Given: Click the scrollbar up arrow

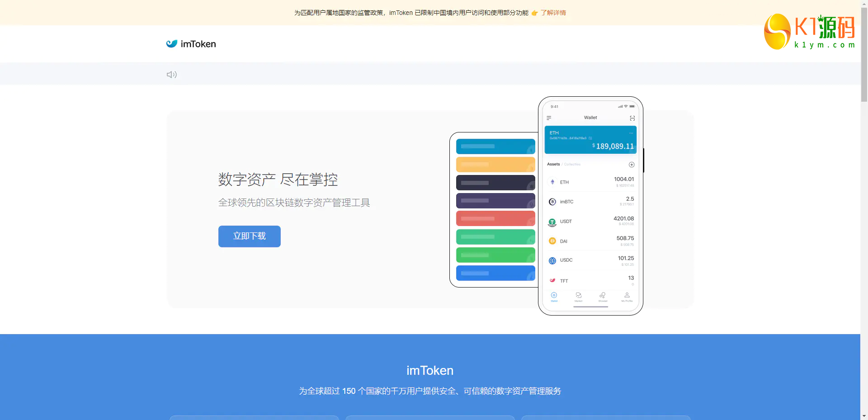Looking at the screenshot, I should pyautogui.click(x=864, y=3).
